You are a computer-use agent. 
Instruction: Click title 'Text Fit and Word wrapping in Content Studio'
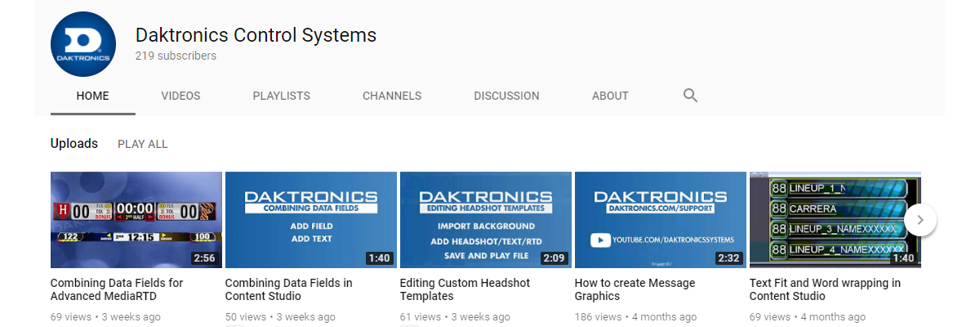click(x=826, y=289)
